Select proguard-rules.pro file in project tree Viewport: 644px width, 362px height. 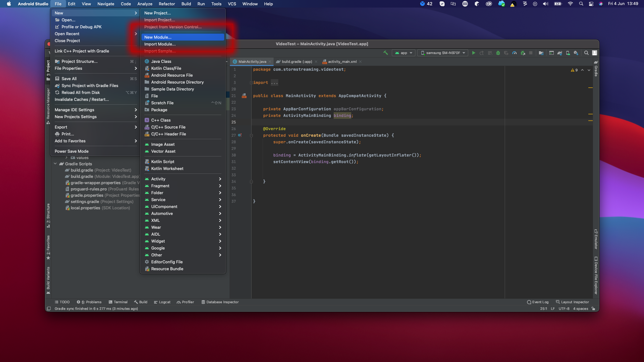click(102, 189)
